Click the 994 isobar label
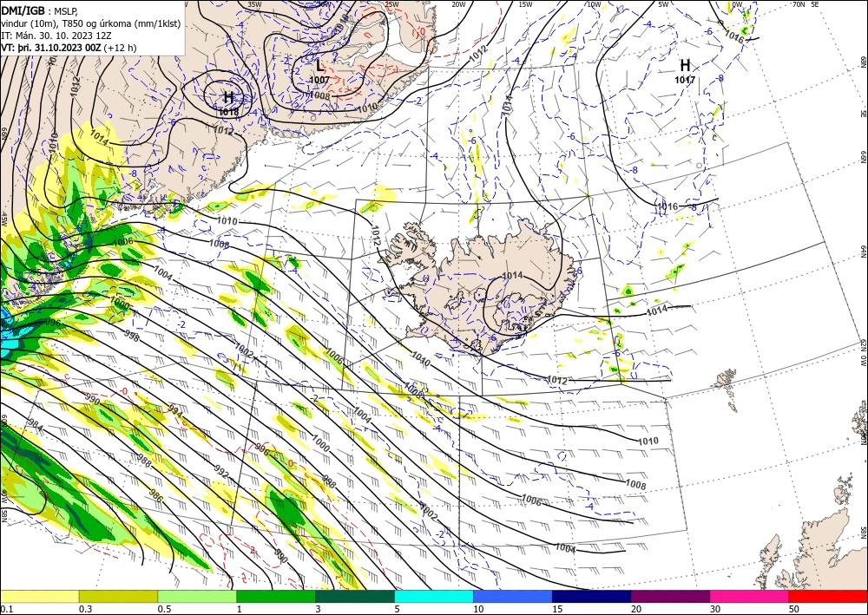 [175, 411]
